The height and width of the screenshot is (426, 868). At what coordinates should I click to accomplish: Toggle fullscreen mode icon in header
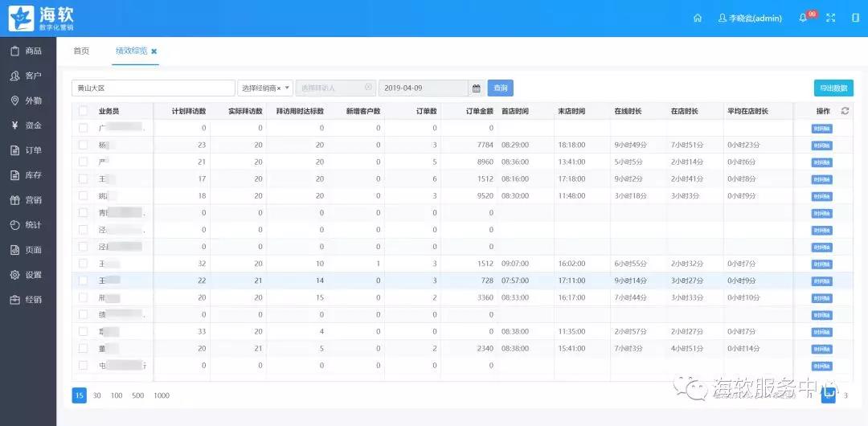pos(830,18)
